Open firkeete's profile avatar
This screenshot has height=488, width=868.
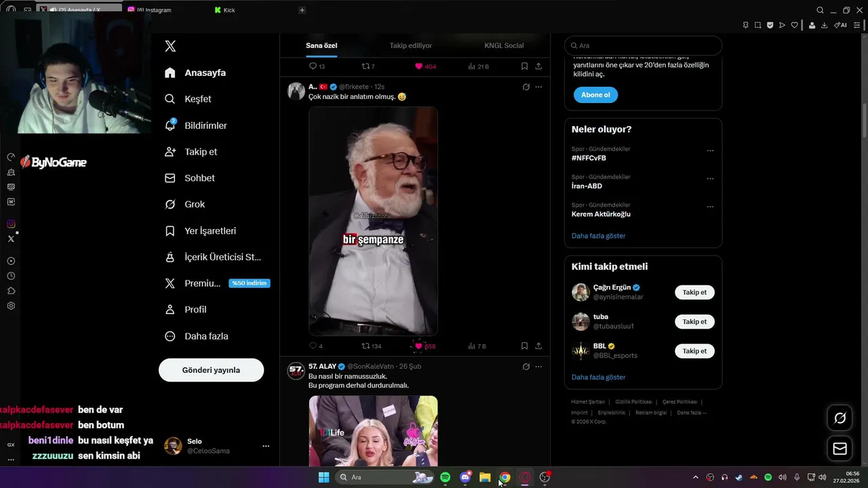(296, 91)
